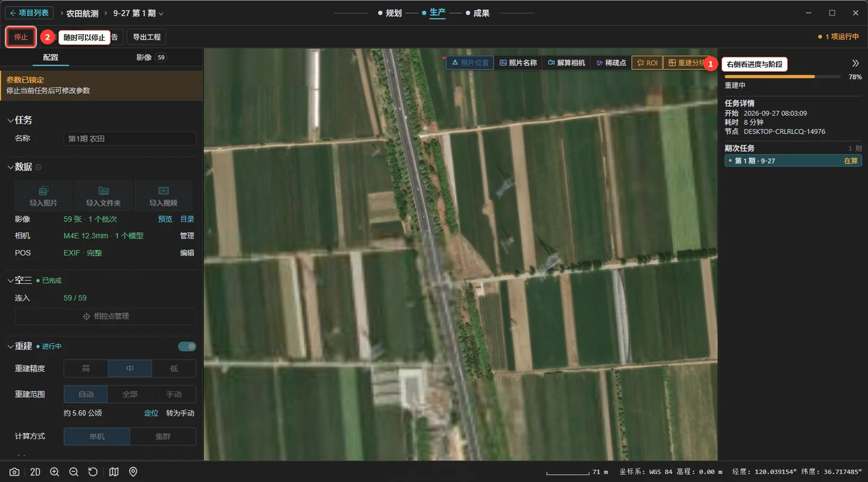868x482 pixels.
Task: Toggle the 2D view mode button
Action: click(35, 472)
